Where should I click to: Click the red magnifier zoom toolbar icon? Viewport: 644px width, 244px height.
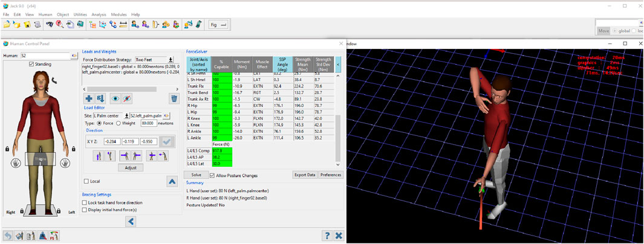[59, 25]
